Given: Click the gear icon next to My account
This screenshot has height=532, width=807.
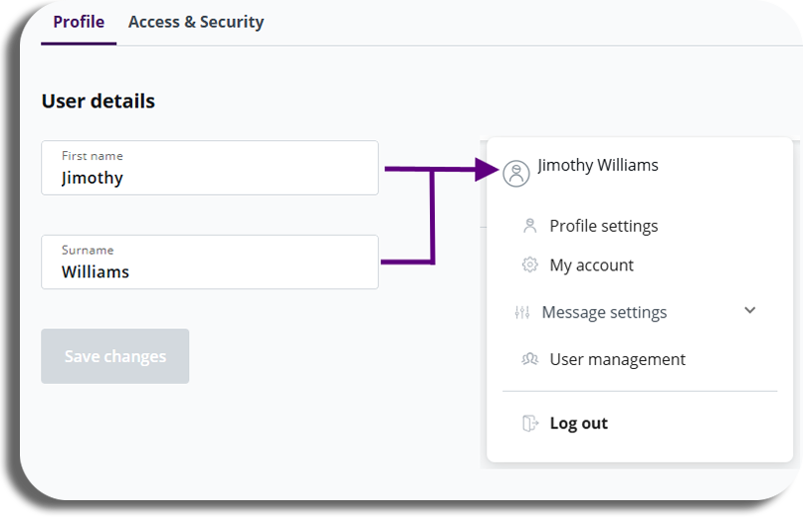Looking at the screenshot, I should coord(529,265).
